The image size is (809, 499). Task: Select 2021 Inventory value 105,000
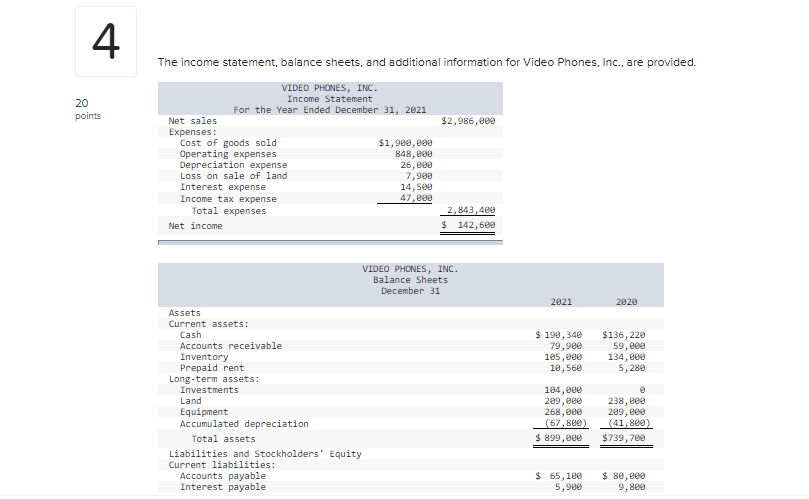tap(563, 357)
